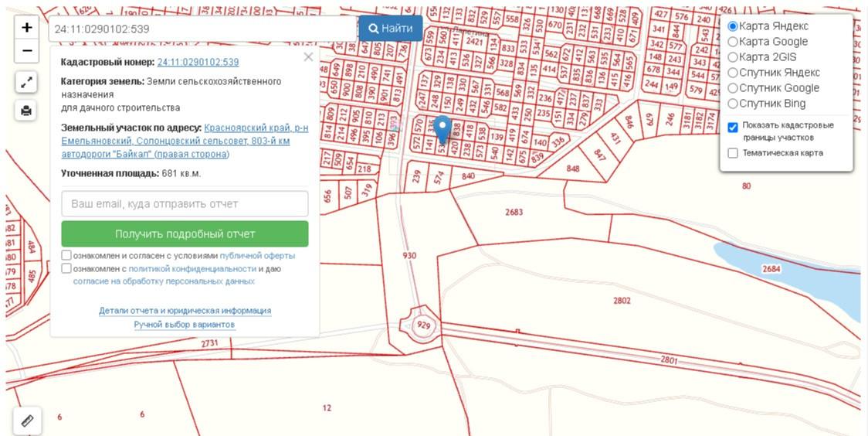Click the email input field

(185, 204)
